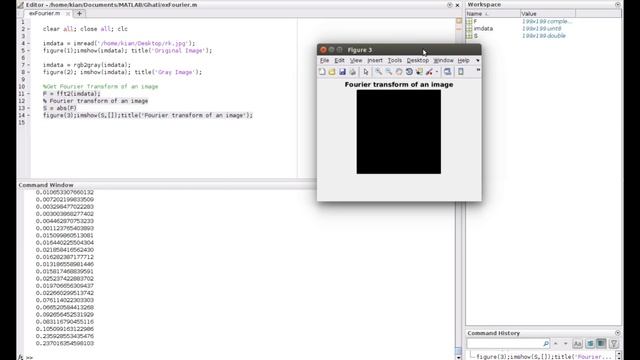Show more Figure 3 toolbar items via overflow arrows
640x360 pixels.
click(x=478, y=70)
